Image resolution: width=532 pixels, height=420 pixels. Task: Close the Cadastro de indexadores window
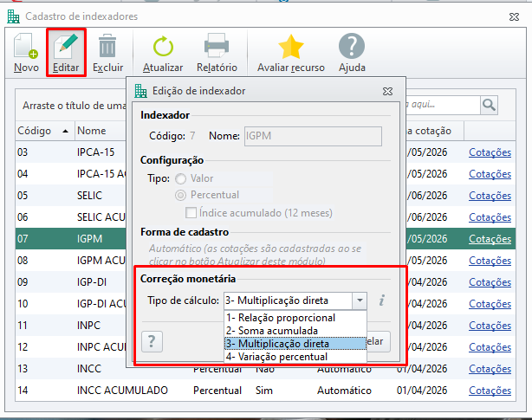tap(515, 16)
